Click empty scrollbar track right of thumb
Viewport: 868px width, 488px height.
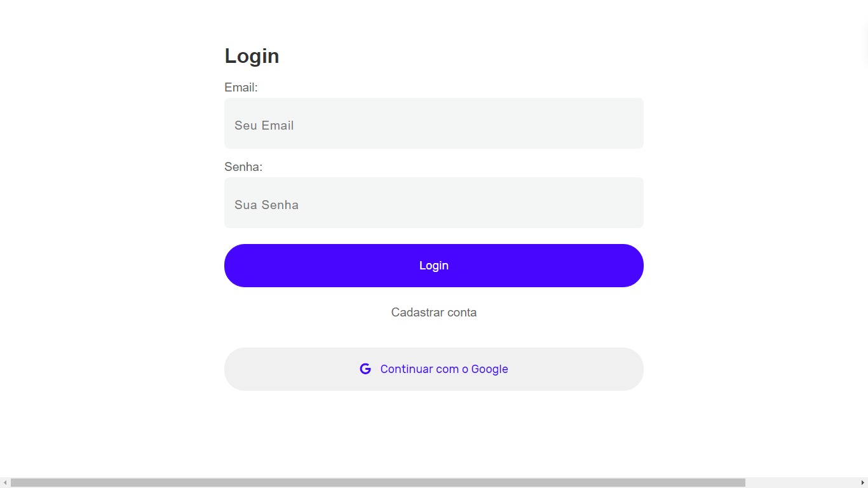coord(801,483)
